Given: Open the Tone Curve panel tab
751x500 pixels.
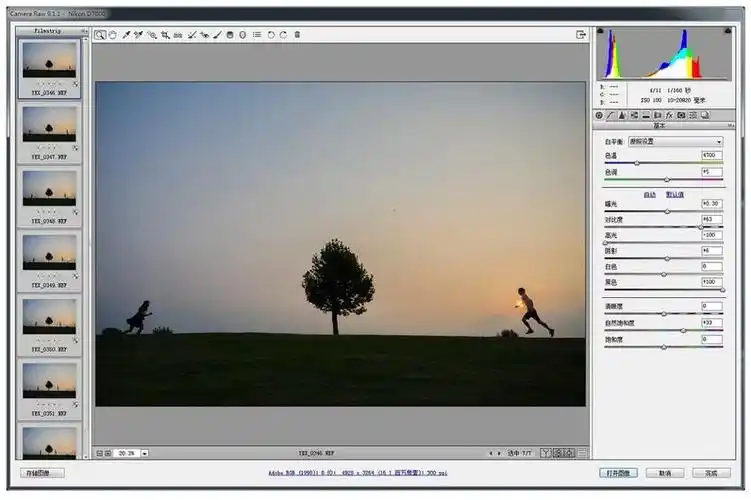Looking at the screenshot, I should coord(610,115).
